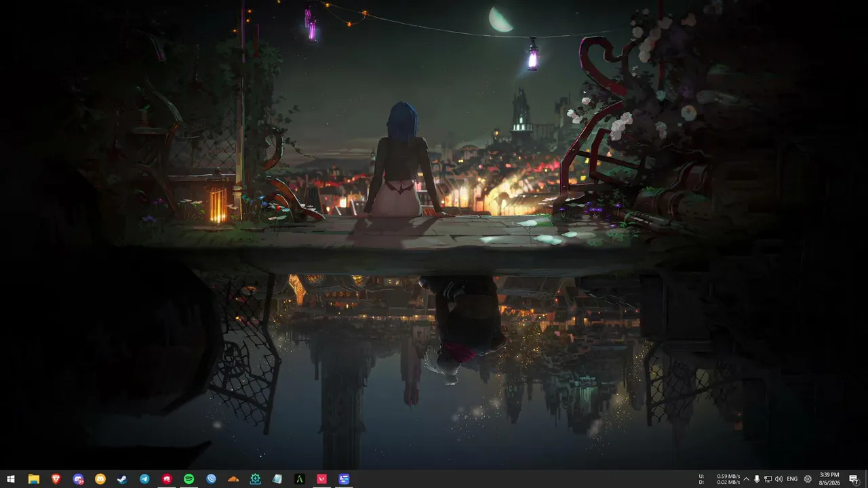868x488 pixels.
Task: Open the network connection tray icon
Action: 768,479
